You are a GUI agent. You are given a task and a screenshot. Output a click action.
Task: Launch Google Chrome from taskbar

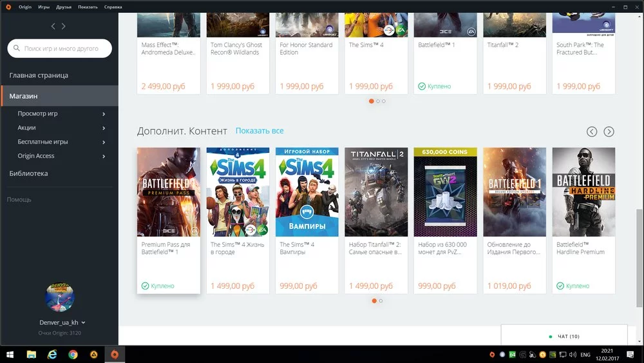pos(73,355)
